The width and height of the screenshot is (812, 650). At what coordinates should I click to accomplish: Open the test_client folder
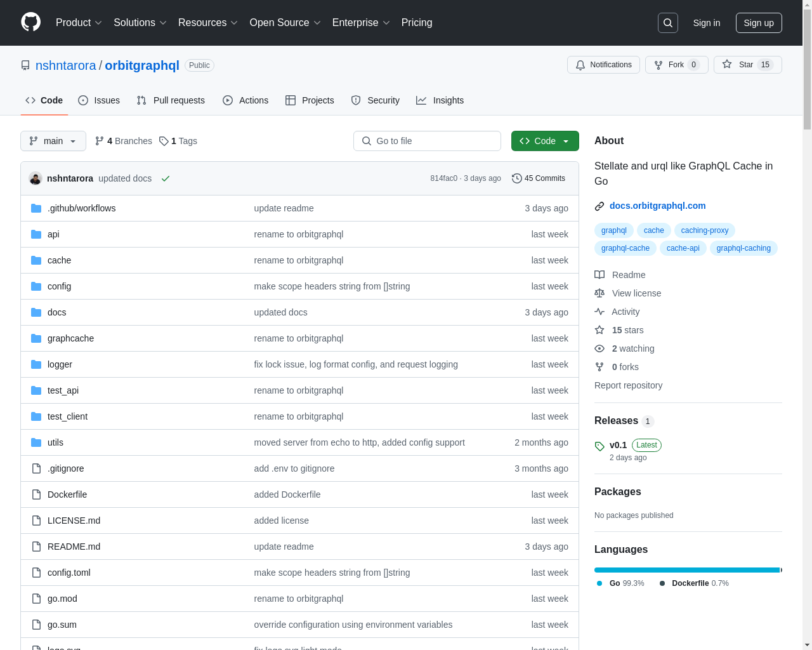point(67,416)
